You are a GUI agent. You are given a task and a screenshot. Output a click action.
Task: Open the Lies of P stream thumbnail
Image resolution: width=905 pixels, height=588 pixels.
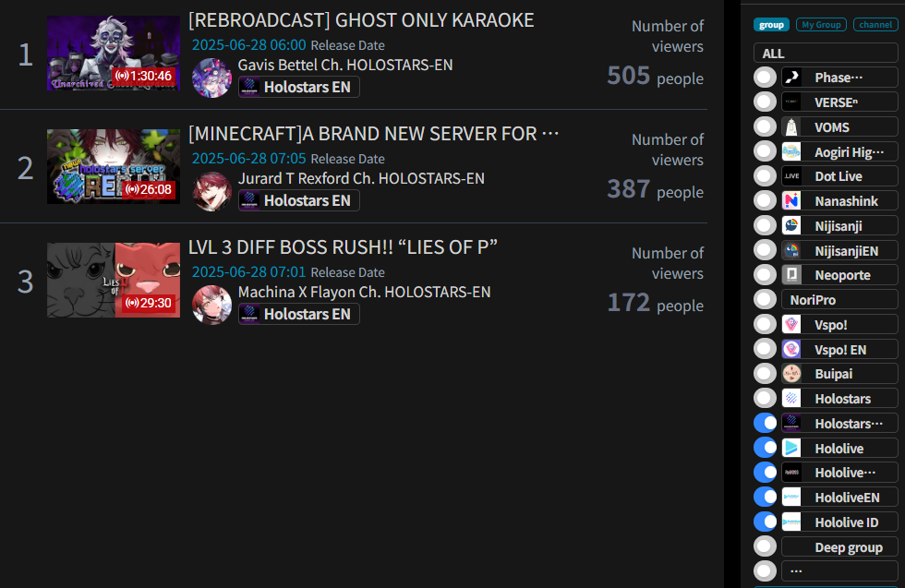tap(114, 280)
